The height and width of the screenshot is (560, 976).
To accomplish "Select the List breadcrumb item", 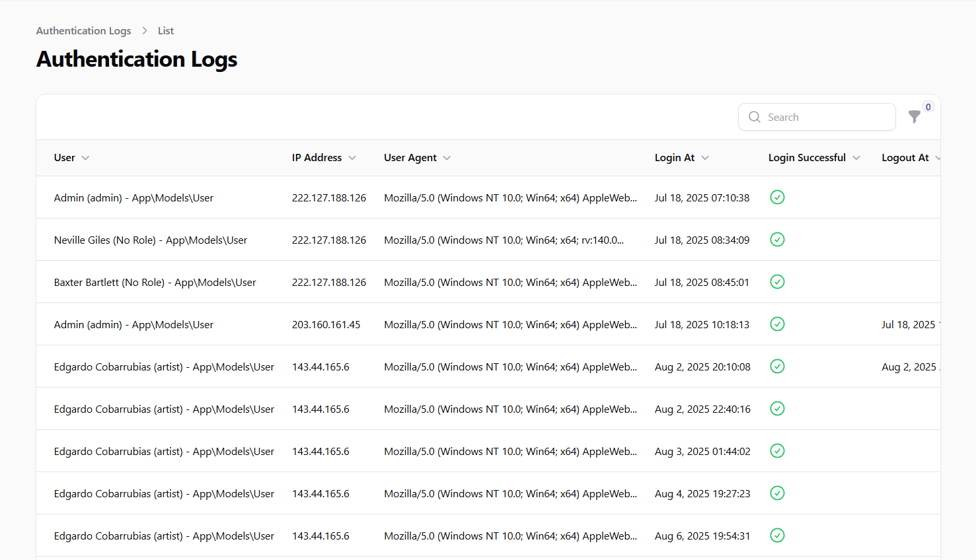I will click(x=165, y=30).
